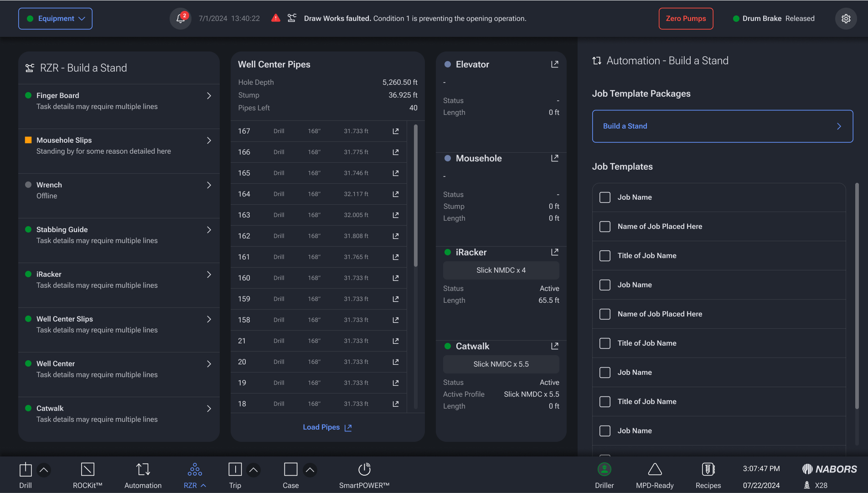
Task: Open pipe 18 details popout icon
Action: (x=396, y=404)
